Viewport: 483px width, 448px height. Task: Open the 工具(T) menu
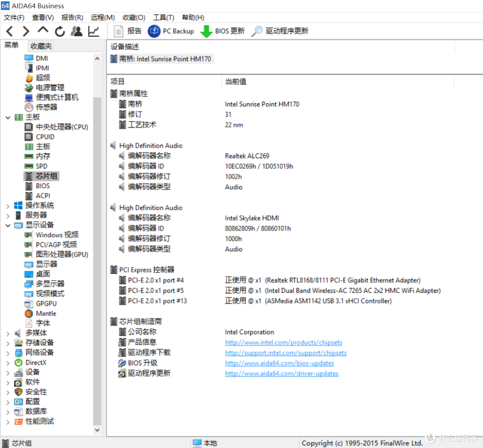(164, 17)
